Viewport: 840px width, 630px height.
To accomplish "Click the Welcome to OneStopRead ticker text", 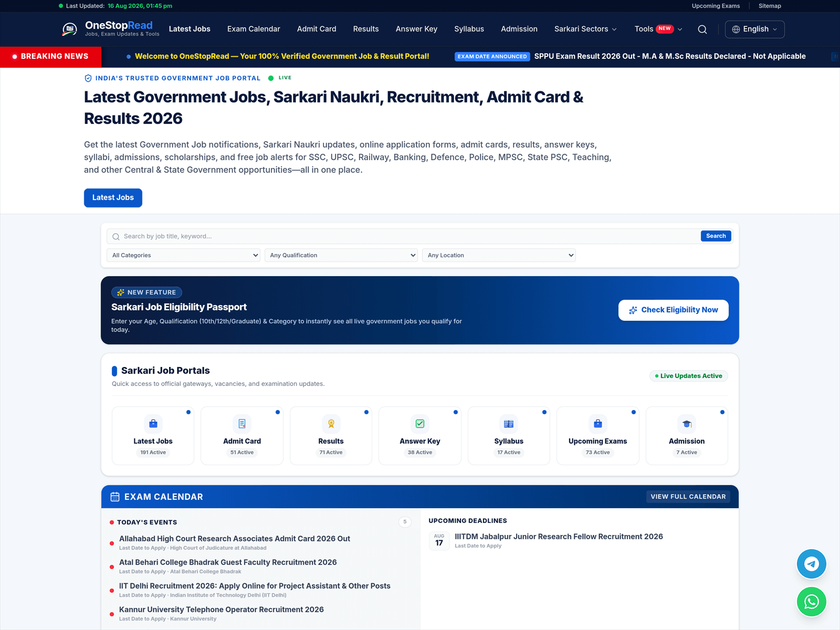I will click(x=282, y=56).
